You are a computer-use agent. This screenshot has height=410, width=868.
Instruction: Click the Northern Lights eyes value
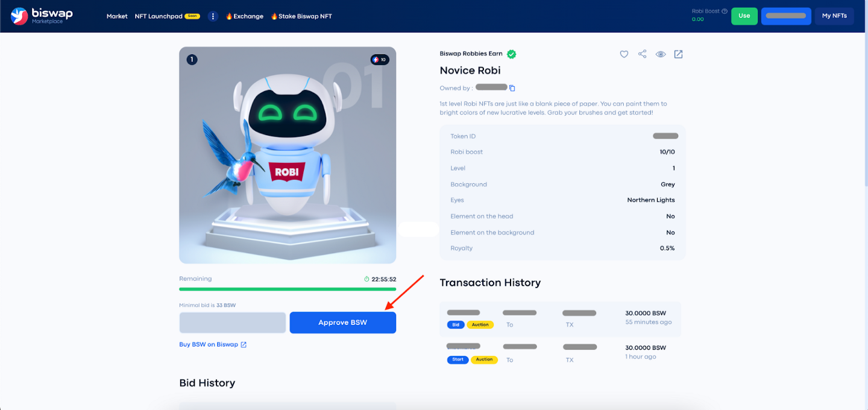point(651,200)
